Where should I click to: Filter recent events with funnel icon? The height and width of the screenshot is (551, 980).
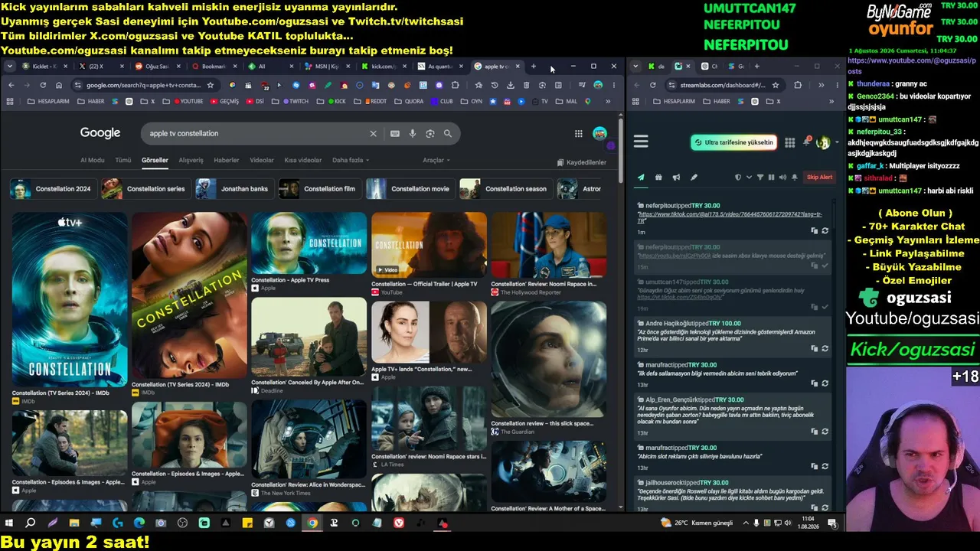tap(760, 178)
